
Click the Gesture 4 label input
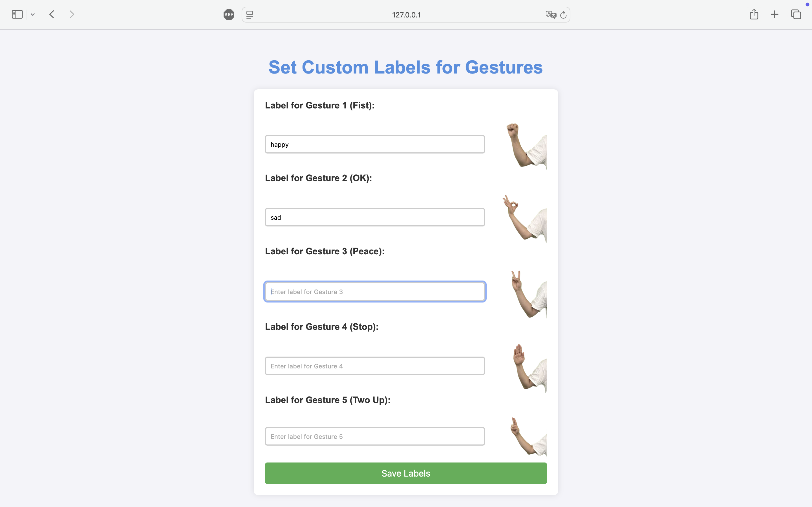tap(375, 366)
